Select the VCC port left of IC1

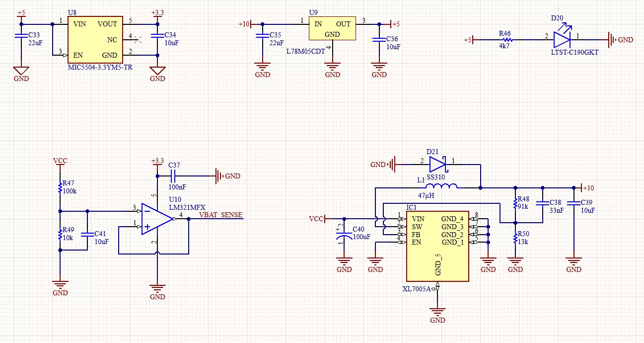(x=317, y=219)
